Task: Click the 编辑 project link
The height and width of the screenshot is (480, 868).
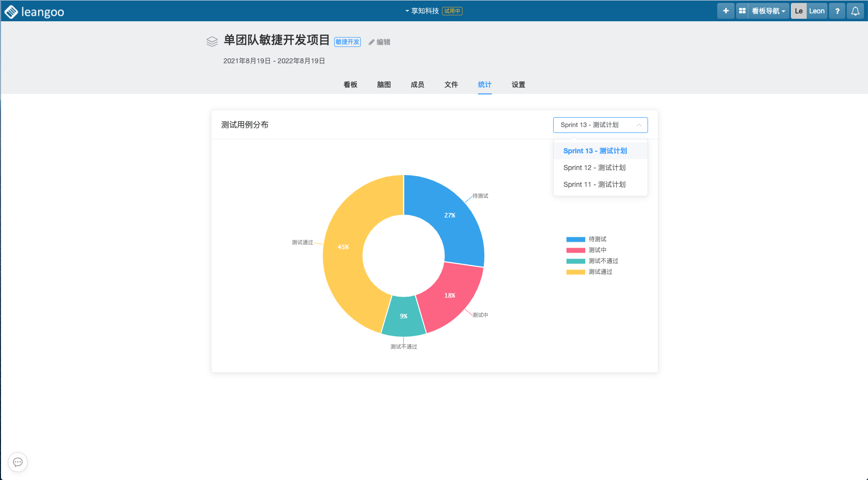Action: point(380,42)
